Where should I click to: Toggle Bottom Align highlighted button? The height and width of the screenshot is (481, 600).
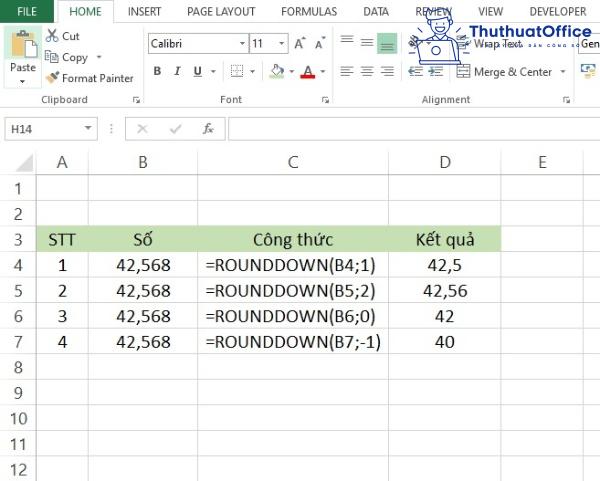point(387,43)
